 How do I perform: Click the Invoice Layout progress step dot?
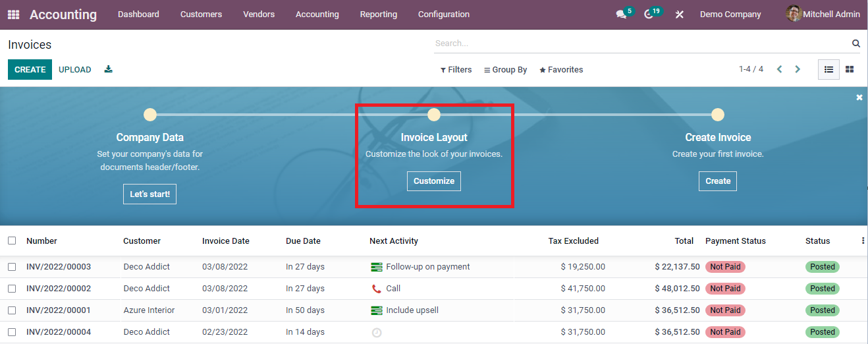click(x=433, y=115)
